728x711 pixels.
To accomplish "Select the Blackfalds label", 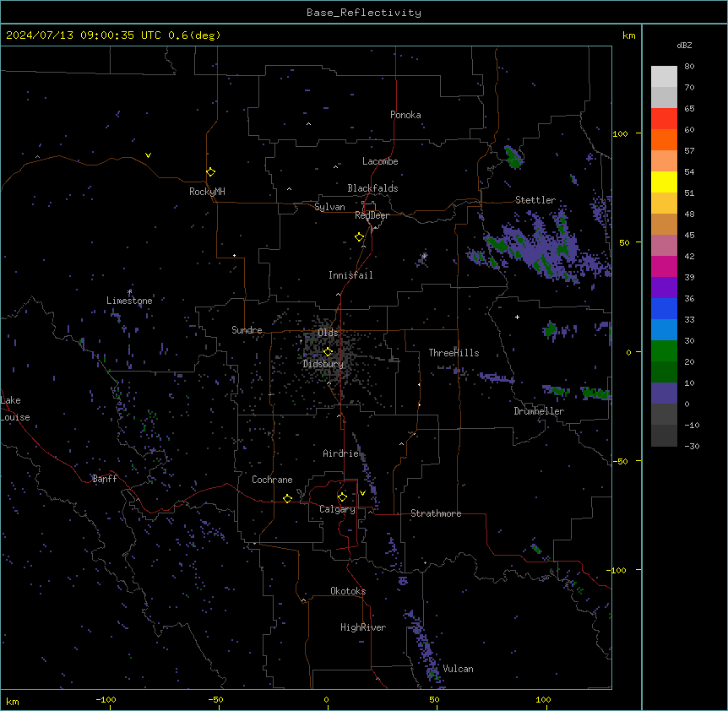I will (x=372, y=188).
